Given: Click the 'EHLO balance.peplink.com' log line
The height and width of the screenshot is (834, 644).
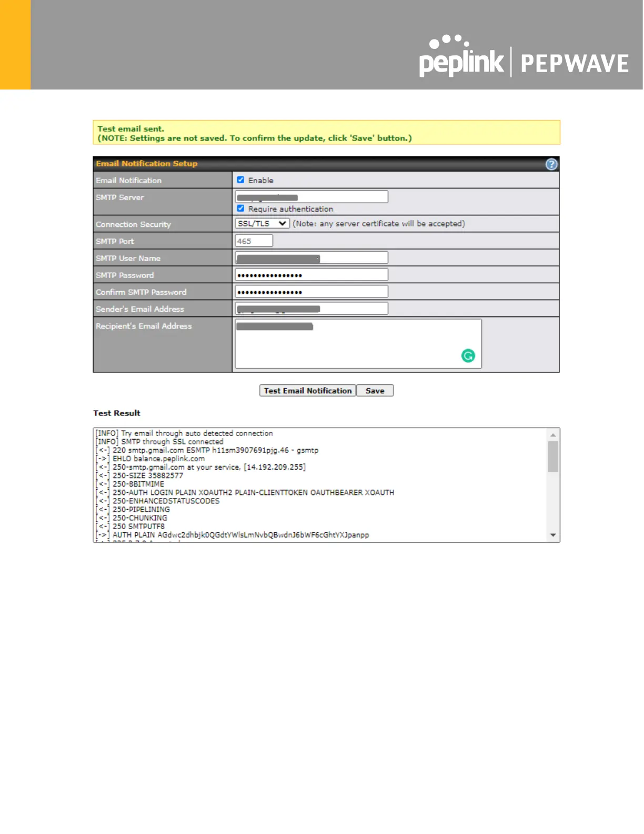Looking at the screenshot, I should pos(150,459).
